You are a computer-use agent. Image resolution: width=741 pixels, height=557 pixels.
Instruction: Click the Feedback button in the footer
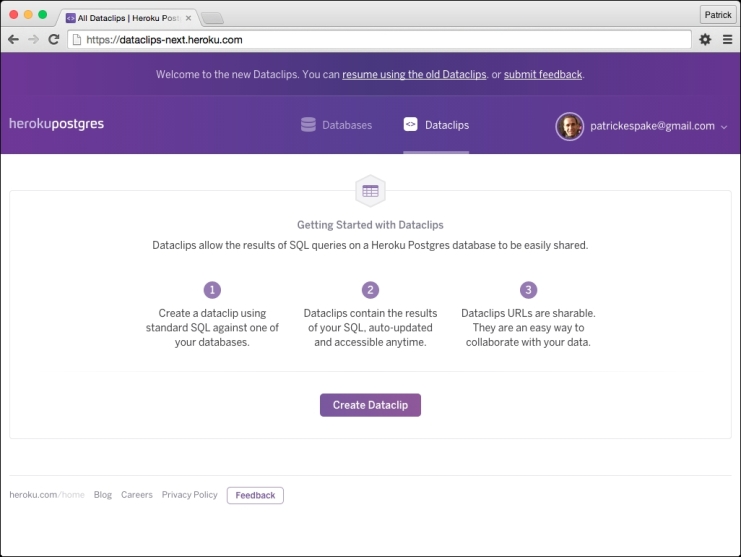pos(255,495)
